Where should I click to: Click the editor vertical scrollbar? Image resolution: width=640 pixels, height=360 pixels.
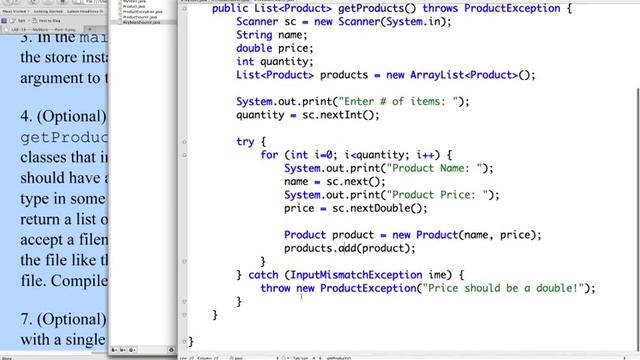pos(638,220)
